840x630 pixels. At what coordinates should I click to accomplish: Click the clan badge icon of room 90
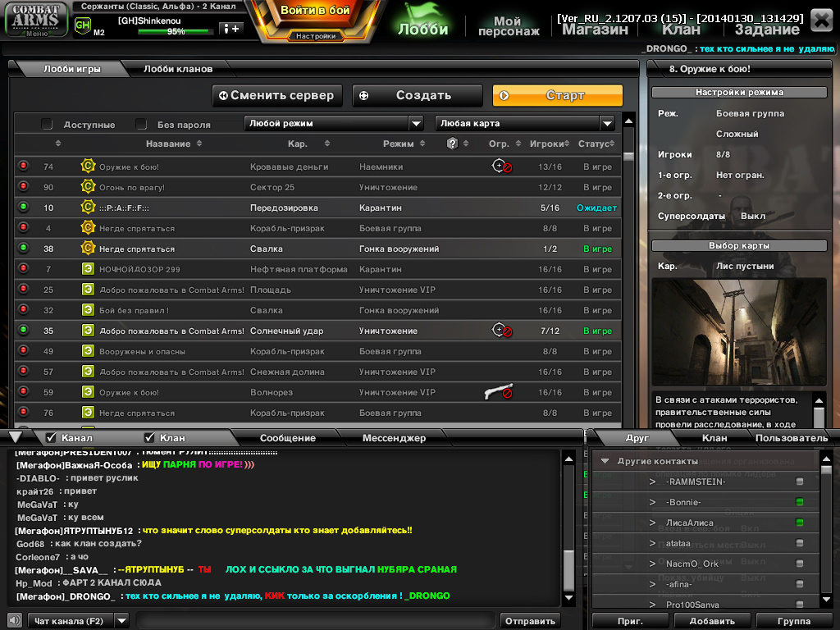click(88, 186)
